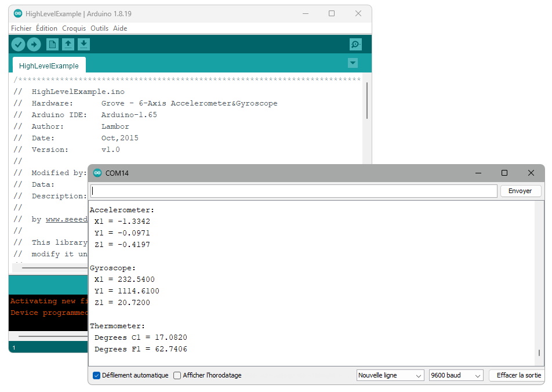Screen dimensions: 552x392
Task: Select the HighLevelExample sketch tab
Action: point(49,66)
